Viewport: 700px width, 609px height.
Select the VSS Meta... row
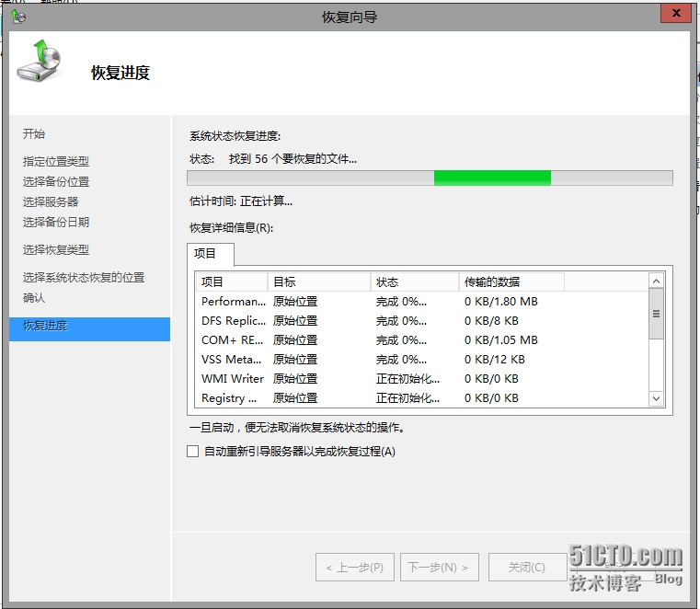[422, 360]
